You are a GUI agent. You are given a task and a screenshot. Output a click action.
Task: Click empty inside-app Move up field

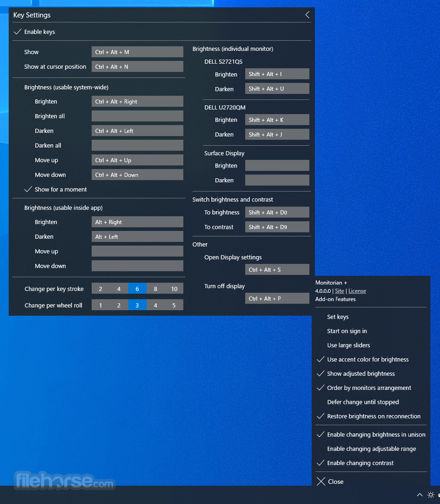(x=137, y=251)
